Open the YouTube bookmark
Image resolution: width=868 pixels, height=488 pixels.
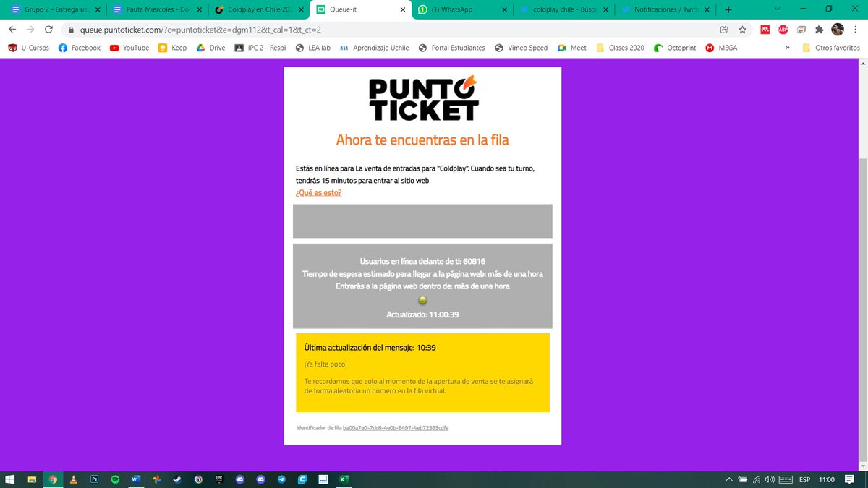point(129,48)
